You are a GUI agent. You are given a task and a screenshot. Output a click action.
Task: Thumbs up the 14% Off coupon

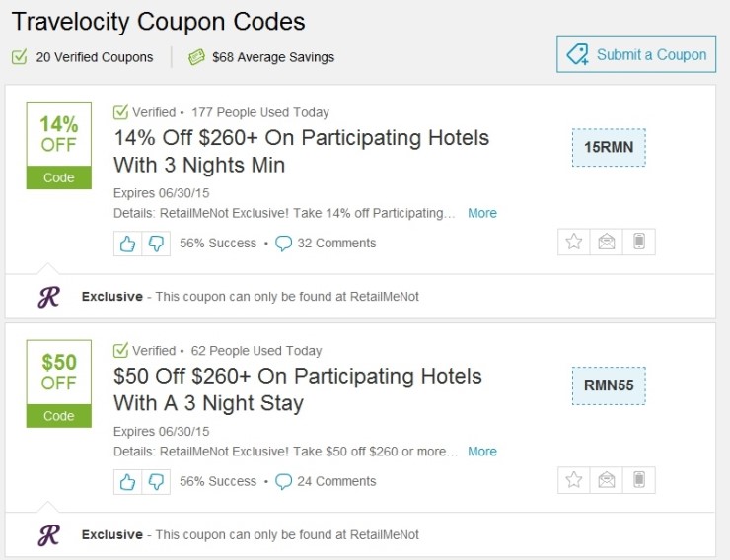pos(127,243)
